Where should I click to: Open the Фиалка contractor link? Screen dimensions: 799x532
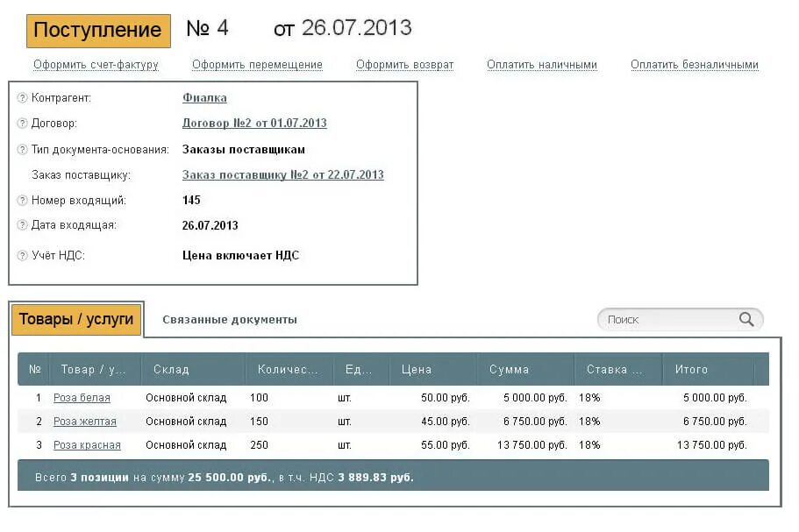[x=204, y=98]
